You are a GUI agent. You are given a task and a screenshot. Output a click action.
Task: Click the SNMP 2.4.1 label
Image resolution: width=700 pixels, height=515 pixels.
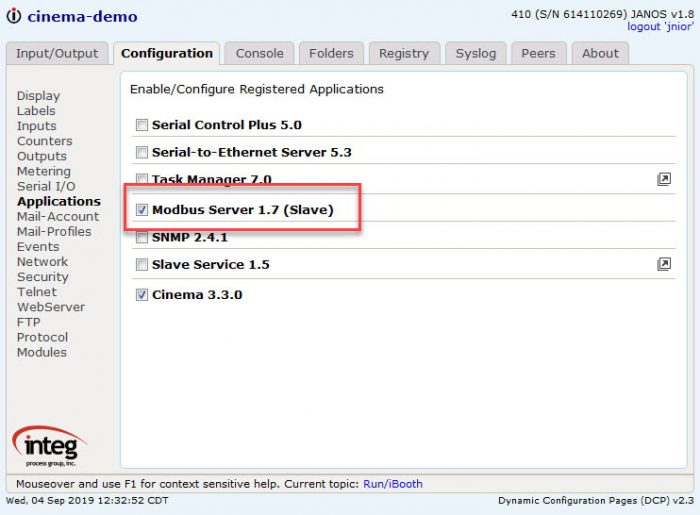coord(190,237)
